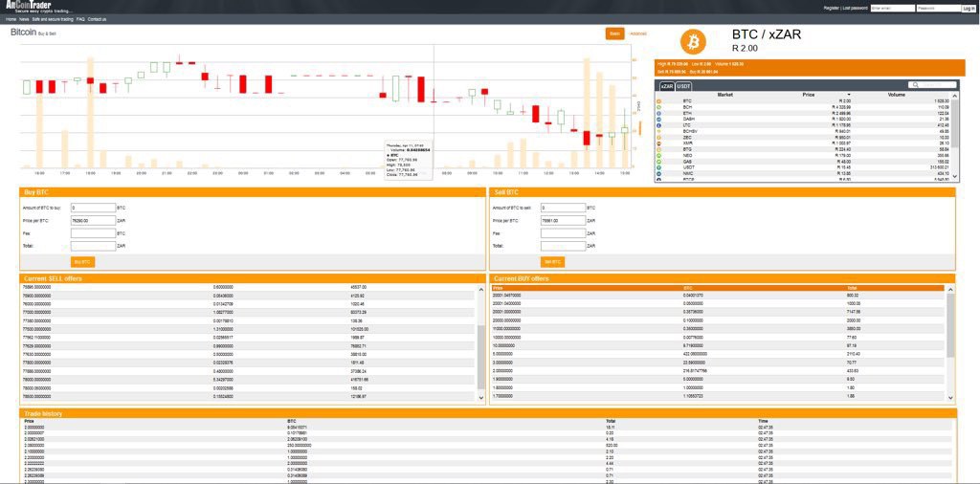Click the Register link
Viewport: 980px width, 484px height.
832,8
